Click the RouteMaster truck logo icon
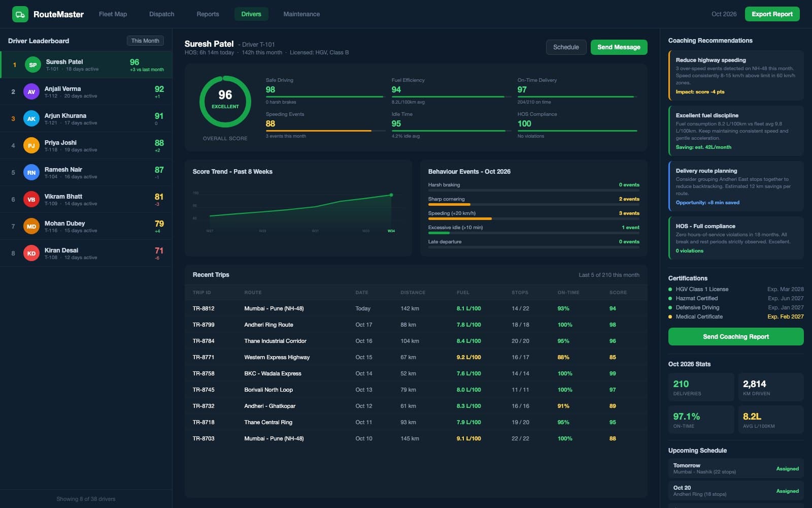Image resolution: width=812 pixels, height=508 pixels. [20, 14]
